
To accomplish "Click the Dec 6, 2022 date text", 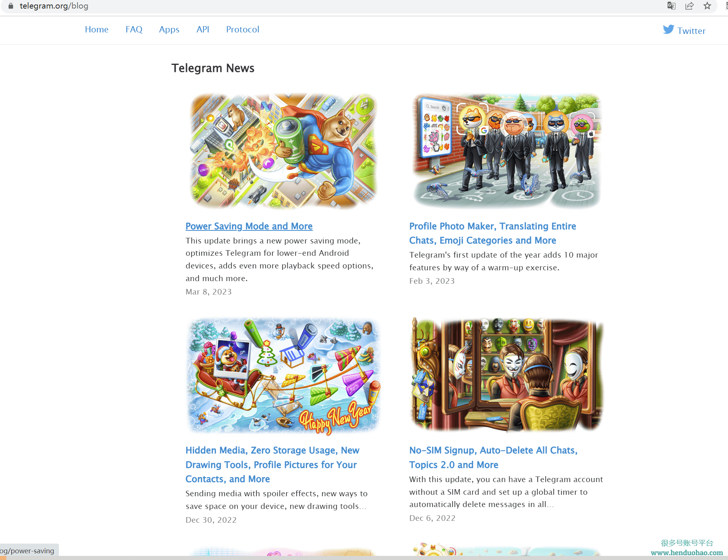I will (432, 518).
